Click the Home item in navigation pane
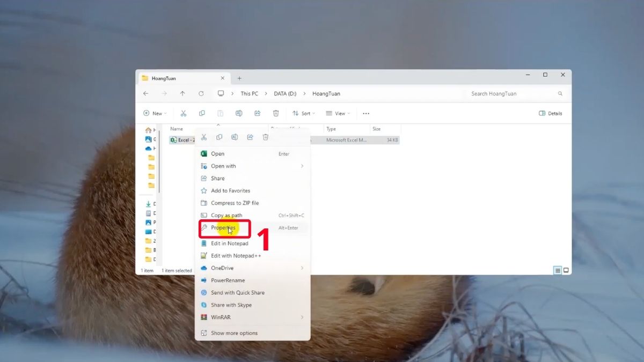This screenshot has height=362, width=644. tap(150, 130)
